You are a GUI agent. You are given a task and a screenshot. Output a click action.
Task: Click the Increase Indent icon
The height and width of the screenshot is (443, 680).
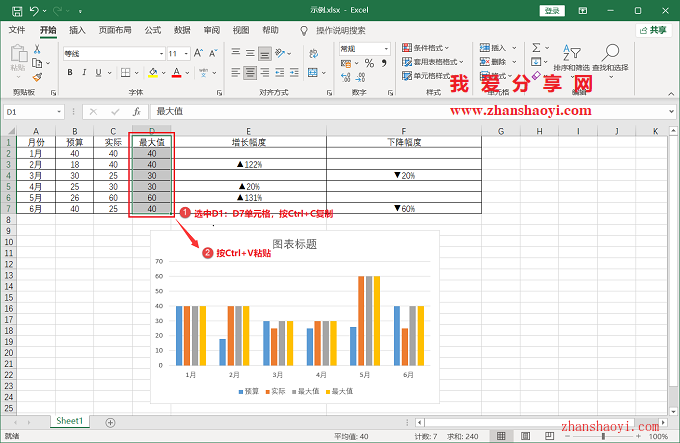(x=294, y=72)
